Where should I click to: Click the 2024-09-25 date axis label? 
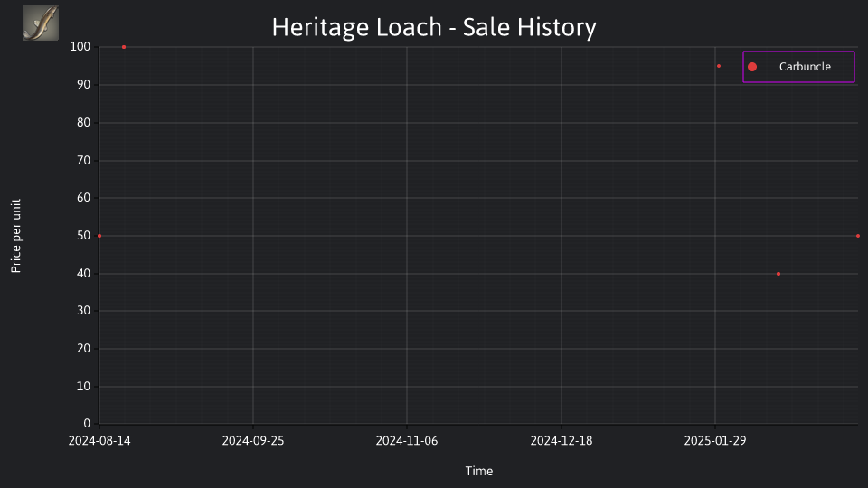click(x=253, y=441)
